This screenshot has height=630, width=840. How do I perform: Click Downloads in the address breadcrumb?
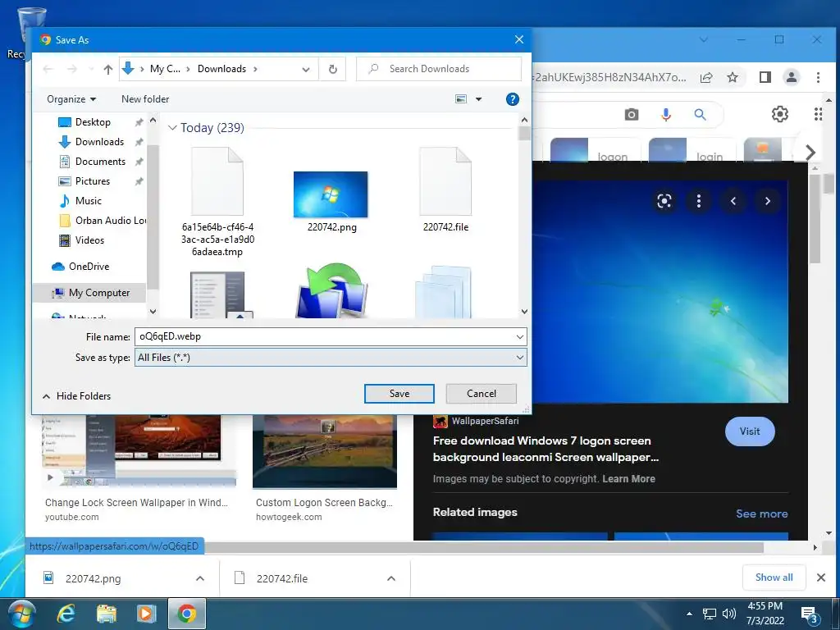pyautogui.click(x=221, y=69)
